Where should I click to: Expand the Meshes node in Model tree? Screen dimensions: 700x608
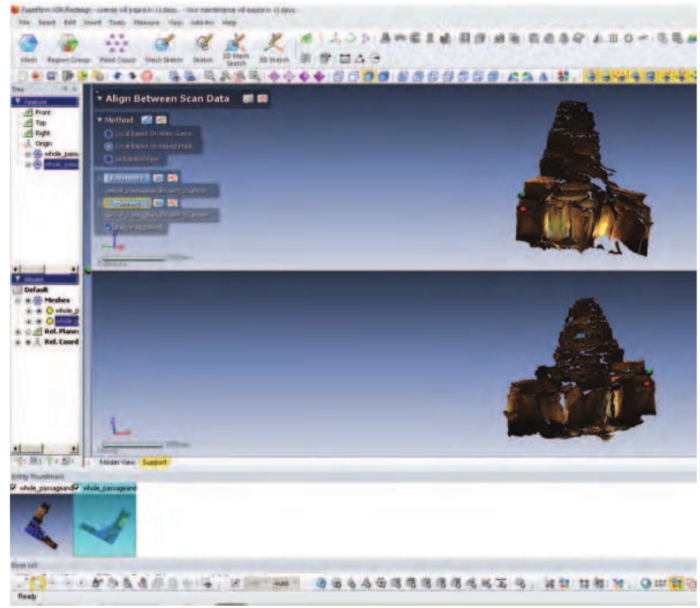(18, 301)
